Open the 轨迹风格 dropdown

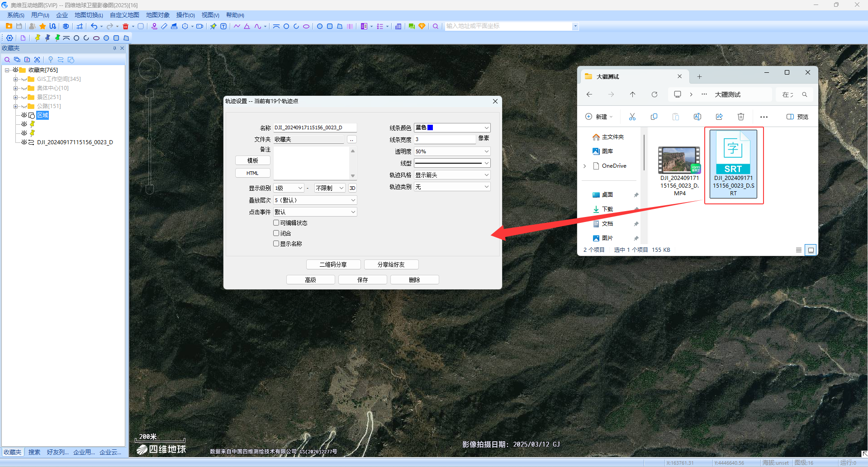click(452, 175)
